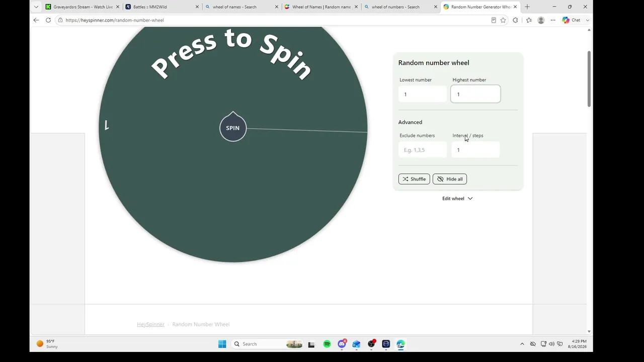Open the tab search dropdown arrow
Screen dimensions: 644x362
click(x=36, y=7)
